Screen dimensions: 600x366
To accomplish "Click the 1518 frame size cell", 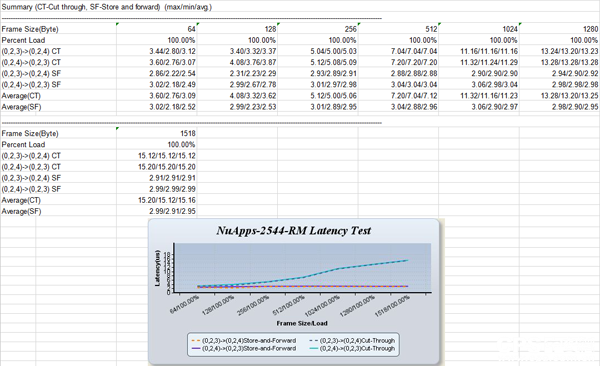I will point(188,134).
